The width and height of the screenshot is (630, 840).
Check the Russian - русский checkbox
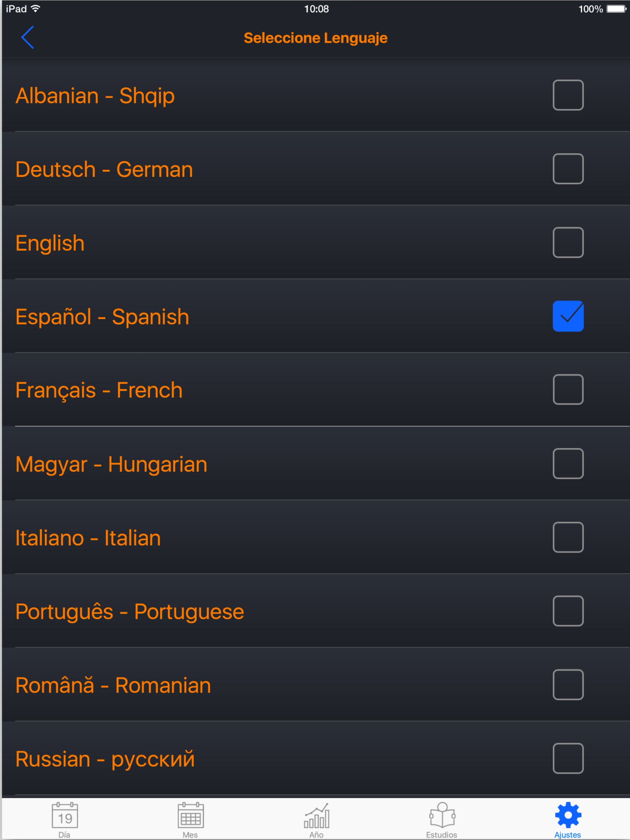[x=568, y=758]
